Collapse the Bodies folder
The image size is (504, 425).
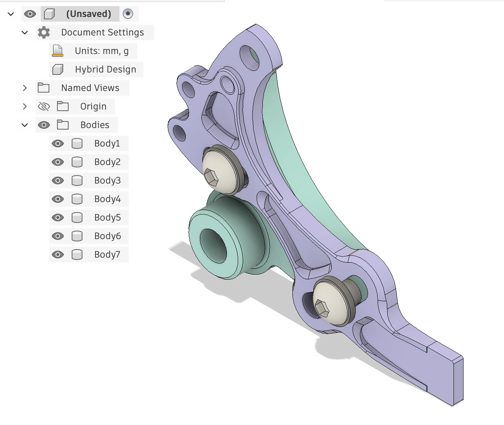pos(25,125)
